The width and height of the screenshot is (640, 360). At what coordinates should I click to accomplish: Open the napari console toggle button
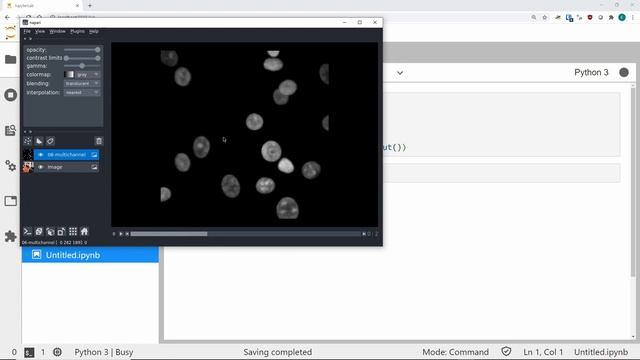coord(27,231)
